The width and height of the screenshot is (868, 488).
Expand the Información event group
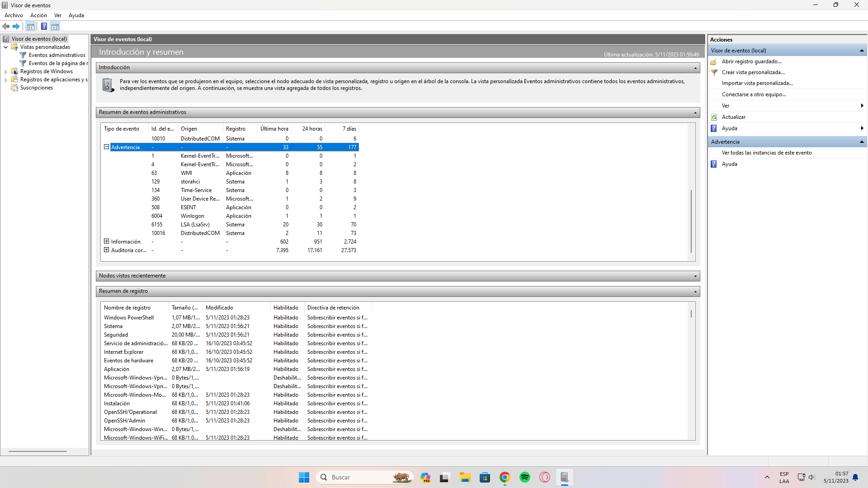point(107,241)
